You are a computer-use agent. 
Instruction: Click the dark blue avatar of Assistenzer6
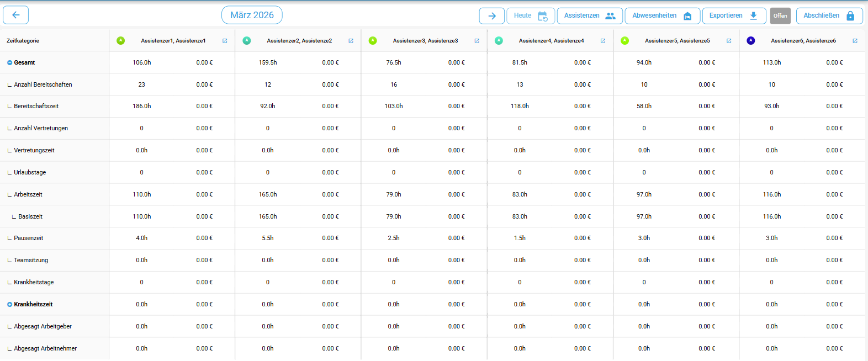click(x=750, y=40)
